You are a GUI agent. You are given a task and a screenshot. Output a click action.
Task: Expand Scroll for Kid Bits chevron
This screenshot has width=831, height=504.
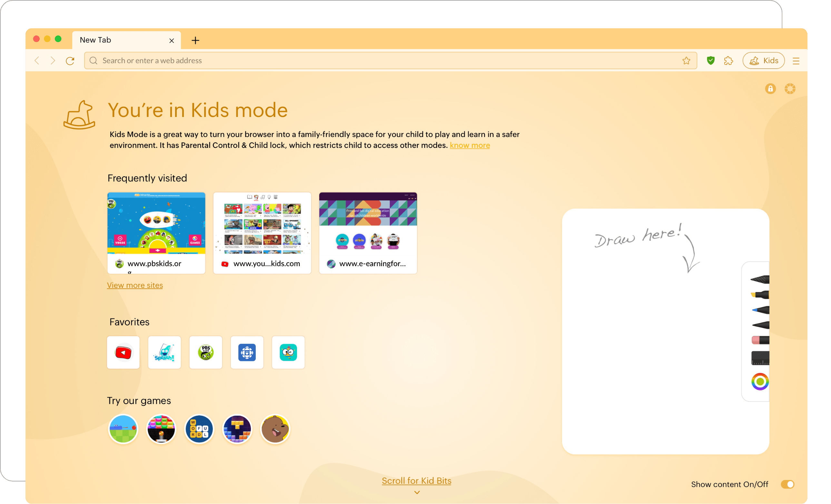[x=417, y=492]
